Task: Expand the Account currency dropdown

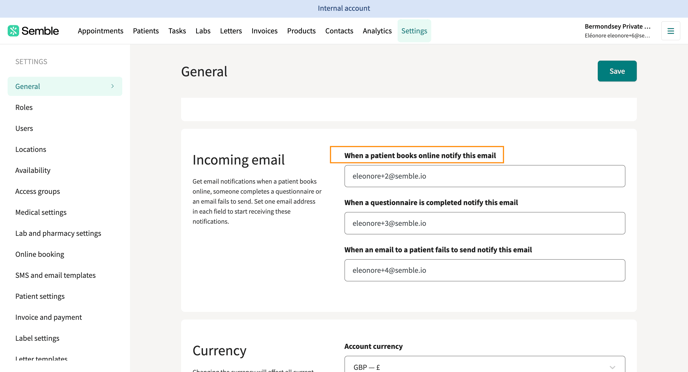Action: click(484, 367)
